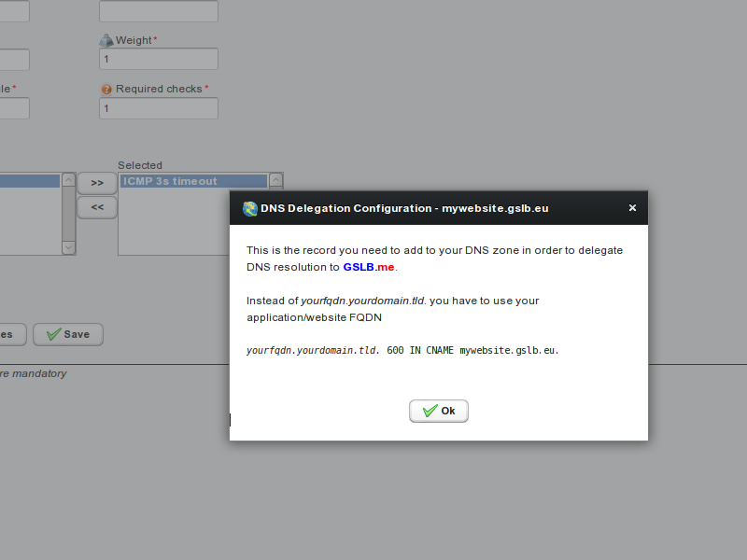The width and height of the screenshot is (747, 560).
Task: Click the Required checks label
Action: [x=159, y=89]
